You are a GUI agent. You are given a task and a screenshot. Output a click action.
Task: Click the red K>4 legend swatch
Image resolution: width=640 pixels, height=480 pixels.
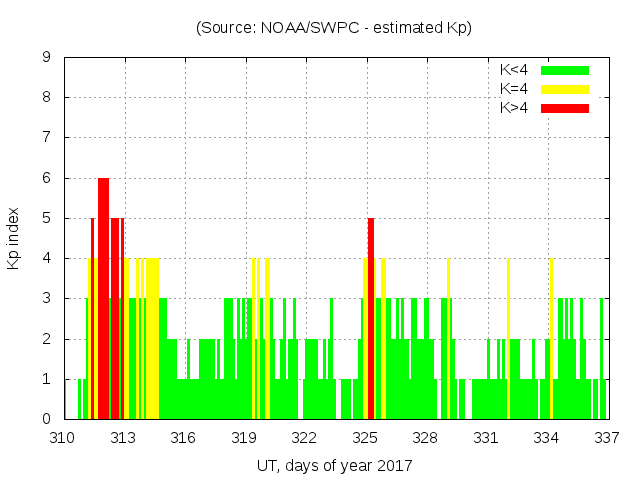(565, 108)
